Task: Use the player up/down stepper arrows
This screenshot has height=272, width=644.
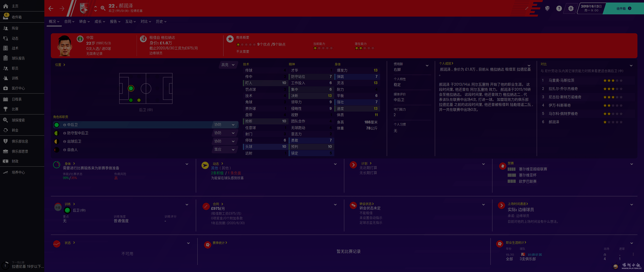Action: pos(95,9)
